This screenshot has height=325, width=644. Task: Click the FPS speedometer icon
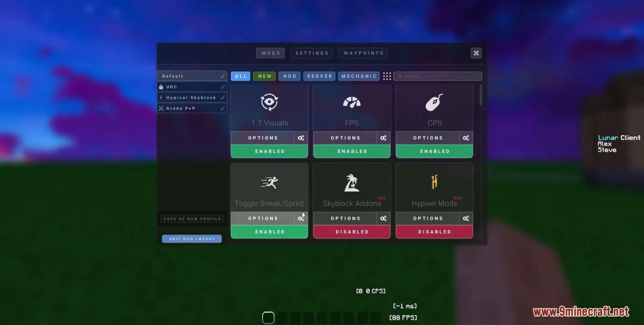pos(352,102)
